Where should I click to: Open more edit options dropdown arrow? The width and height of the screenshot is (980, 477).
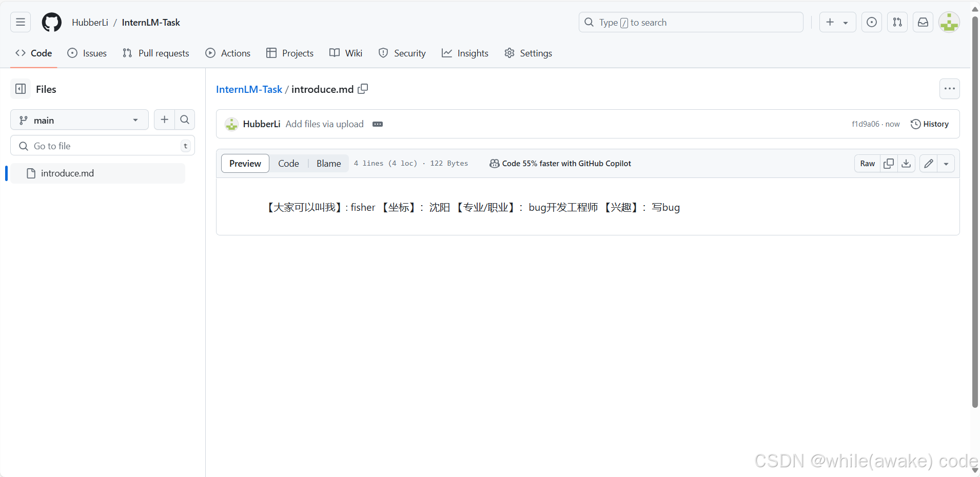click(946, 164)
